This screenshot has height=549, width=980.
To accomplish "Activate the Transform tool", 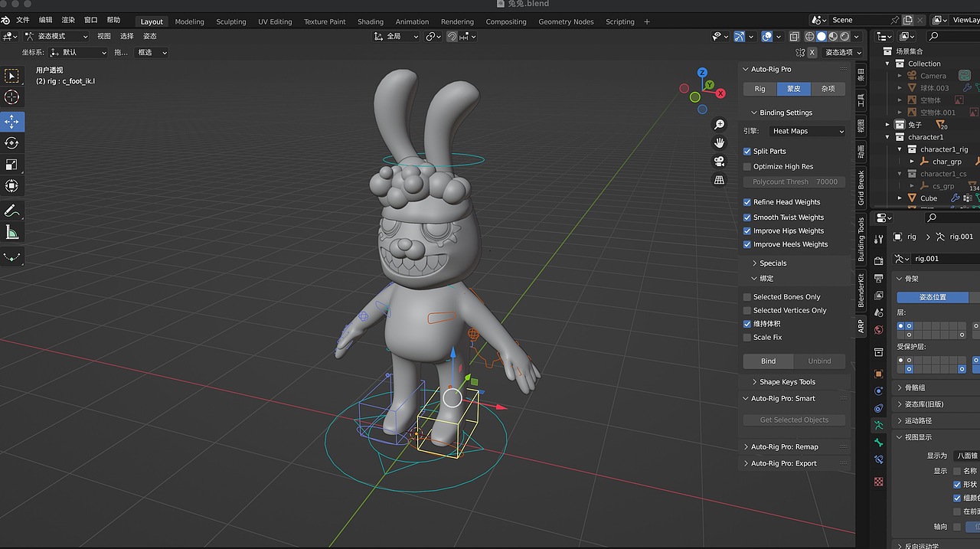I will [x=11, y=186].
